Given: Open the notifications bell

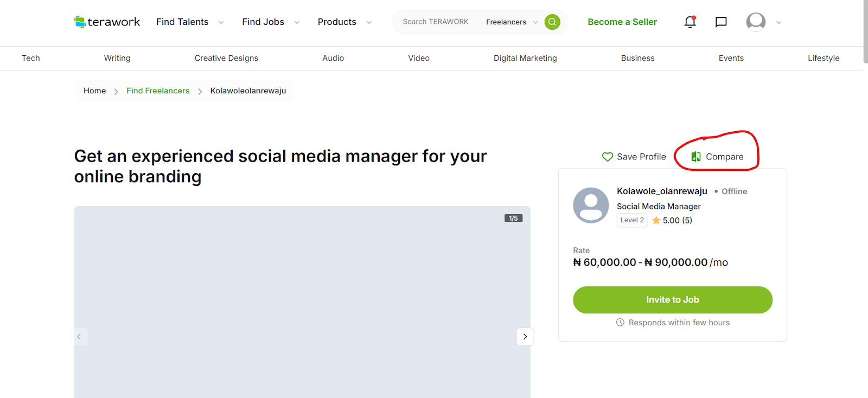Looking at the screenshot, I should (690, 22).
